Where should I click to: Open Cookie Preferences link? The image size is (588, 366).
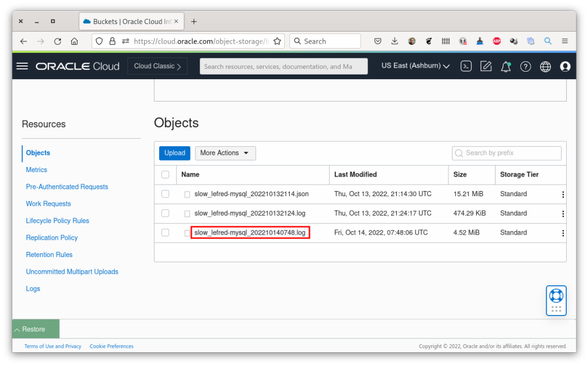coord(111,346)
